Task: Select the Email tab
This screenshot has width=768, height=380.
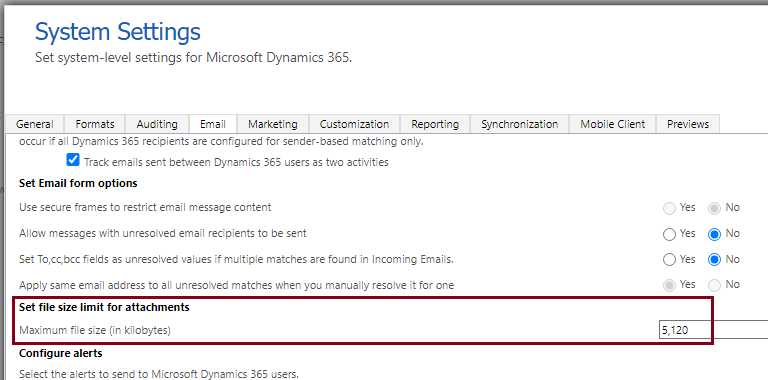Action: 213,124
